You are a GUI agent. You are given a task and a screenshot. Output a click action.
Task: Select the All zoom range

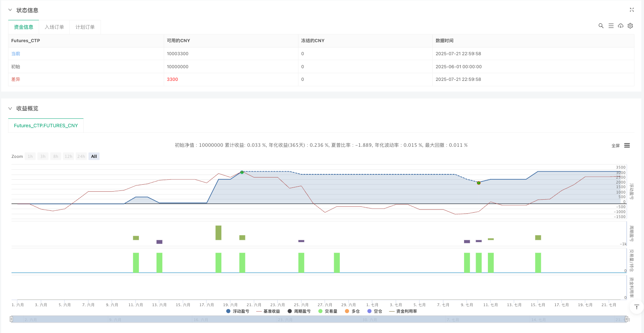(94, 156)
